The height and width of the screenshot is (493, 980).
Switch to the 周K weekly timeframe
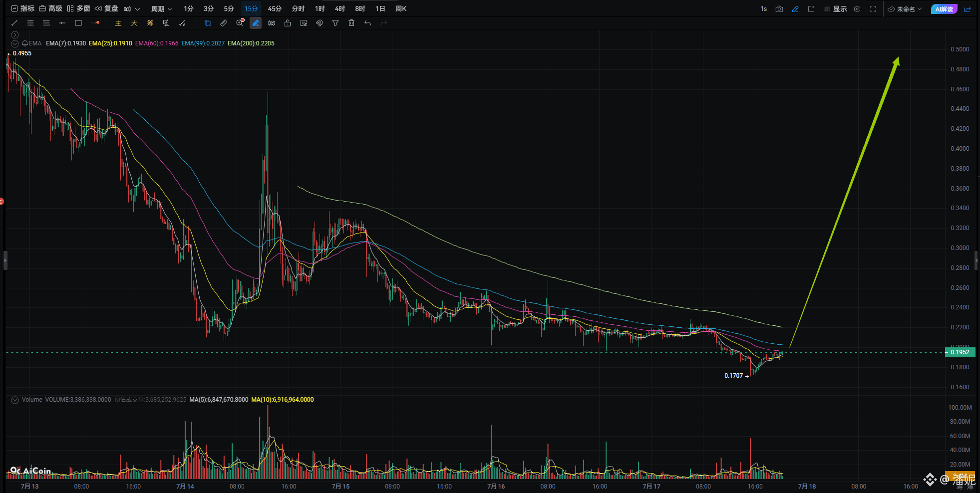point(401,8)
